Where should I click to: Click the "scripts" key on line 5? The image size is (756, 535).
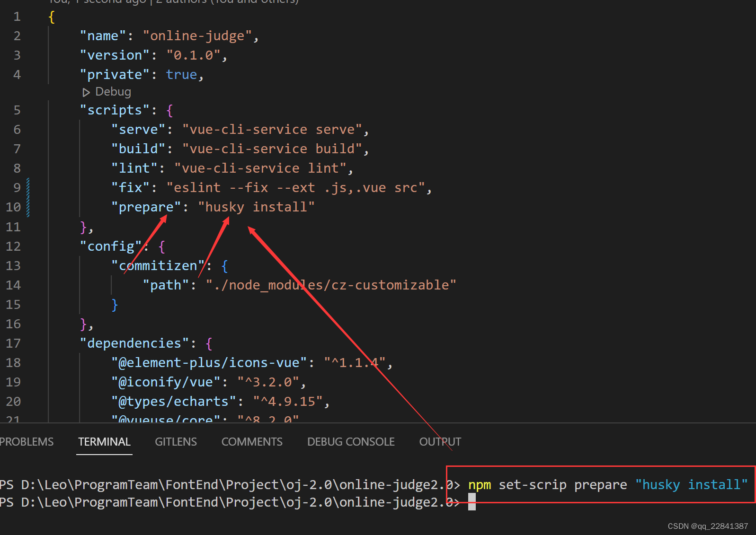(x=115, y=110)
